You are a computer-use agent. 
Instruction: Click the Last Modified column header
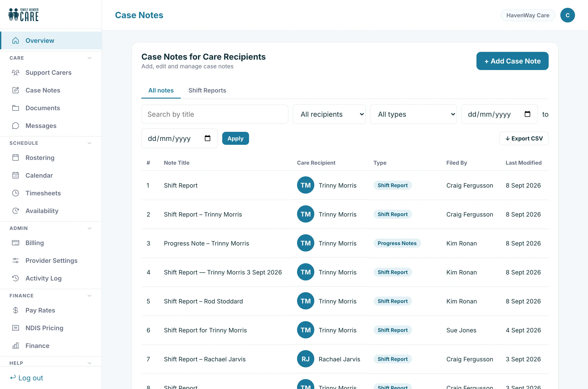click(x=524, y=163)
